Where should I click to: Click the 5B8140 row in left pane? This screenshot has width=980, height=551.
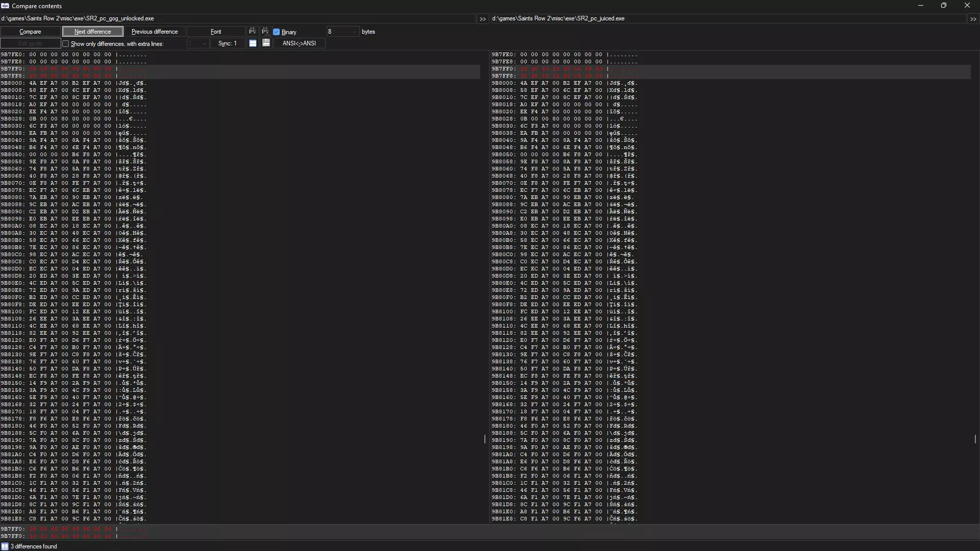(240, 368)
